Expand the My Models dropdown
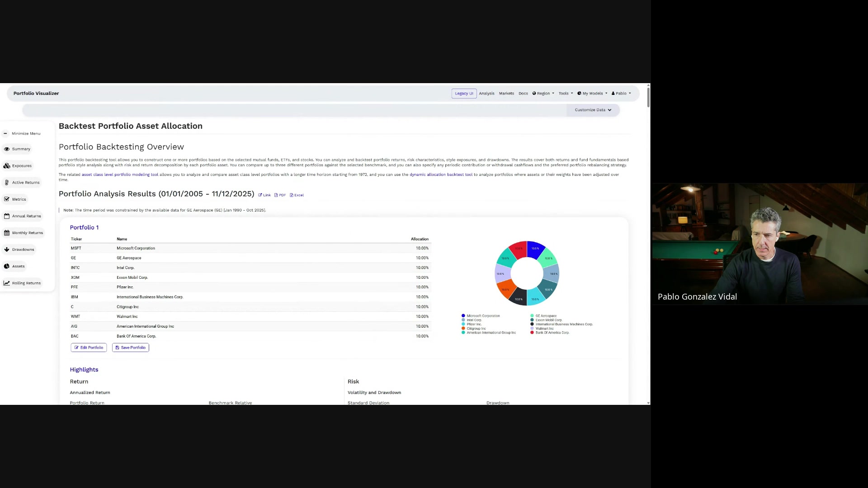868x488 pixels. tap(592, 94)
